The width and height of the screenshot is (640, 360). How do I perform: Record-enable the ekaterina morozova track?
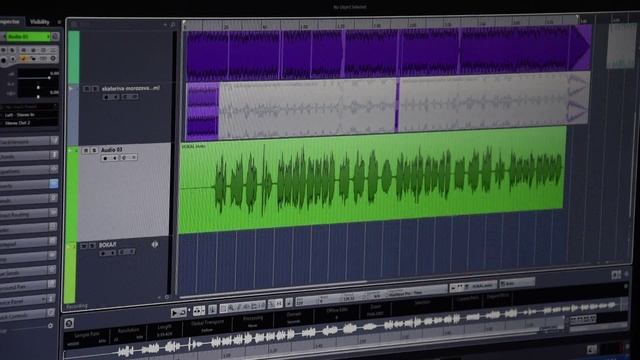(107, 97)
